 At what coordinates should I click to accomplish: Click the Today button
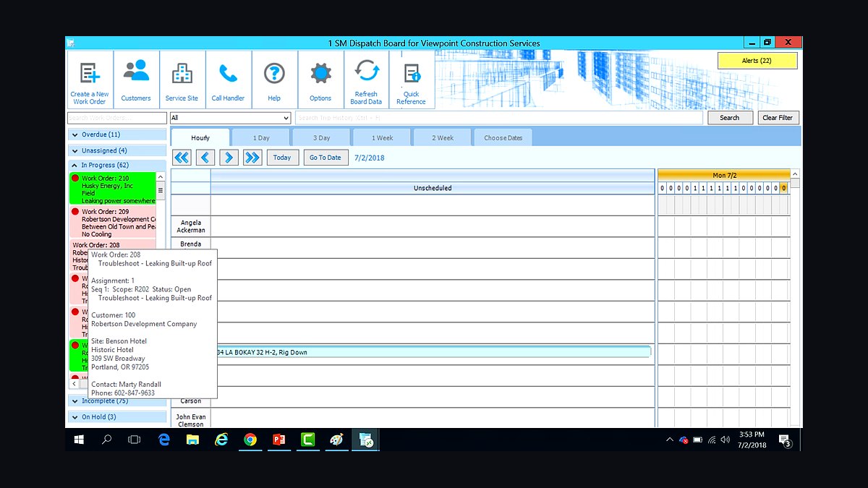pyautogui.click(x=282, y=158)
